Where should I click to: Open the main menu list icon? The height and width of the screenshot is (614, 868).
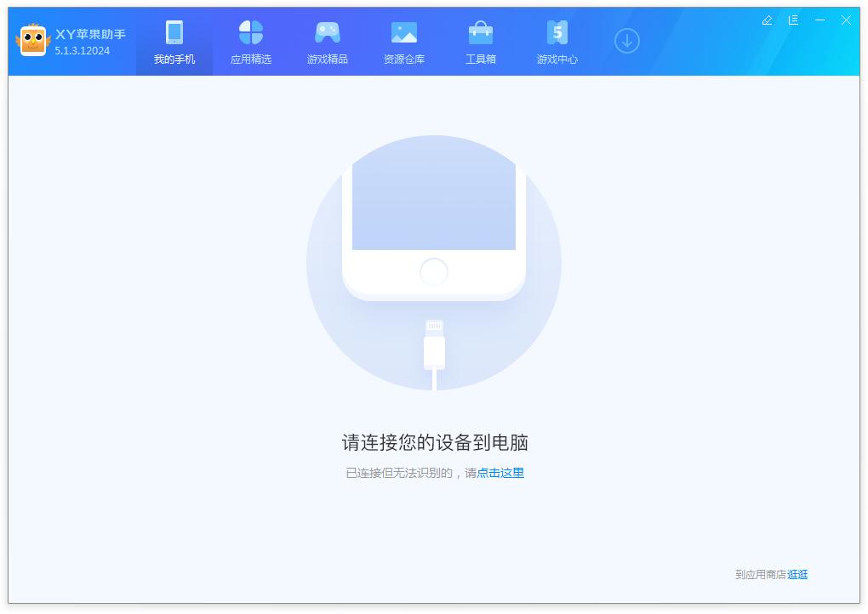tap(793, 20)
